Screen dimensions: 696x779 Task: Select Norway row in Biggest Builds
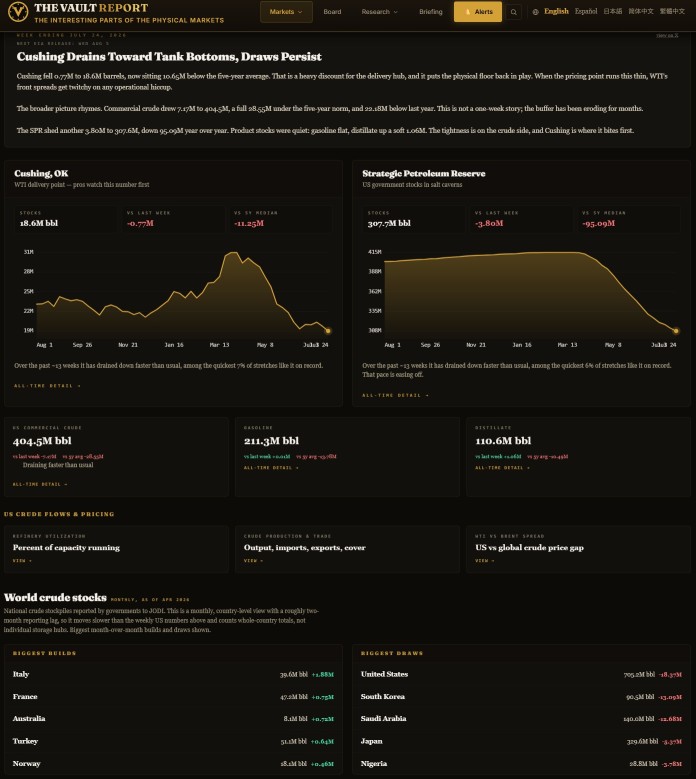(x=173, y=764)
